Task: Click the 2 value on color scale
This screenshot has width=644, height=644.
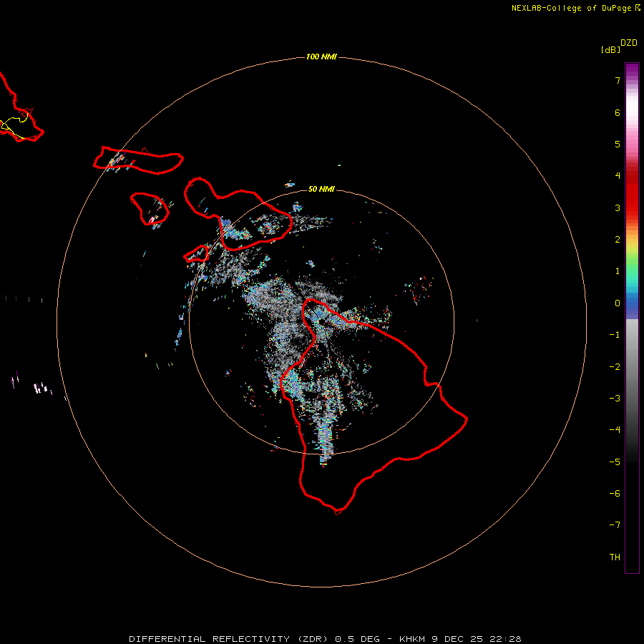Action: [618, 240]
